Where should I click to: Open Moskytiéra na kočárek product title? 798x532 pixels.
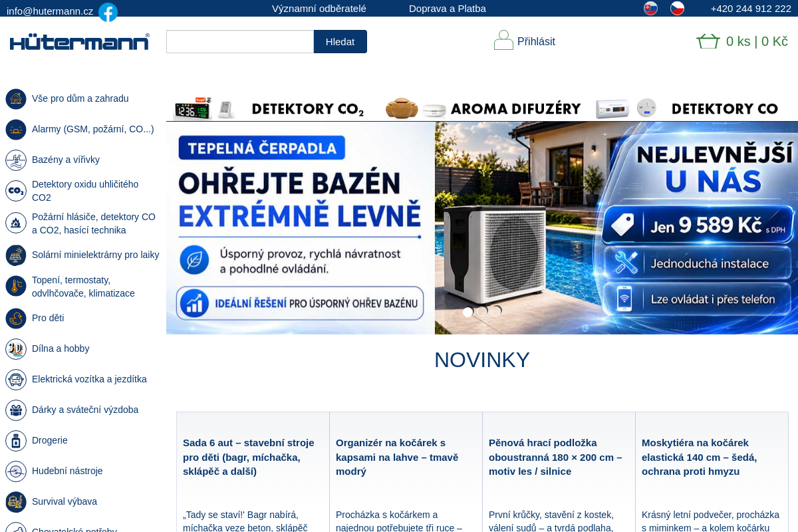coord(700,457)
